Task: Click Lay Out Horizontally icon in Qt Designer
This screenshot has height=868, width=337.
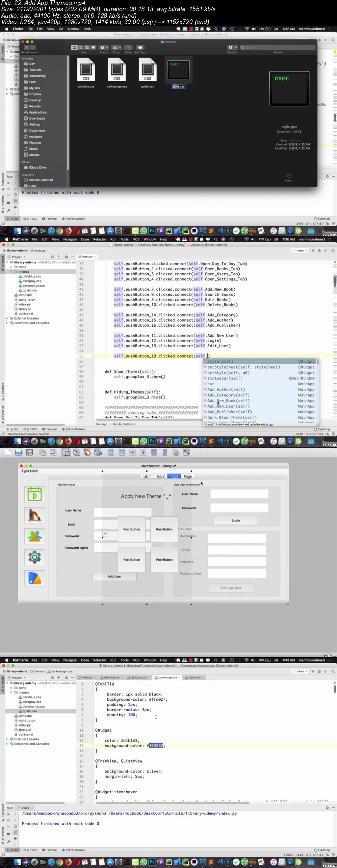Action: (111, 452)
